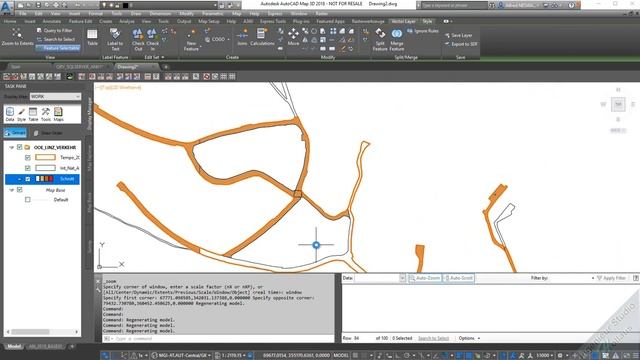Open the Maps icon in Task Pane

pyautogui.click(x=58, y=114)
